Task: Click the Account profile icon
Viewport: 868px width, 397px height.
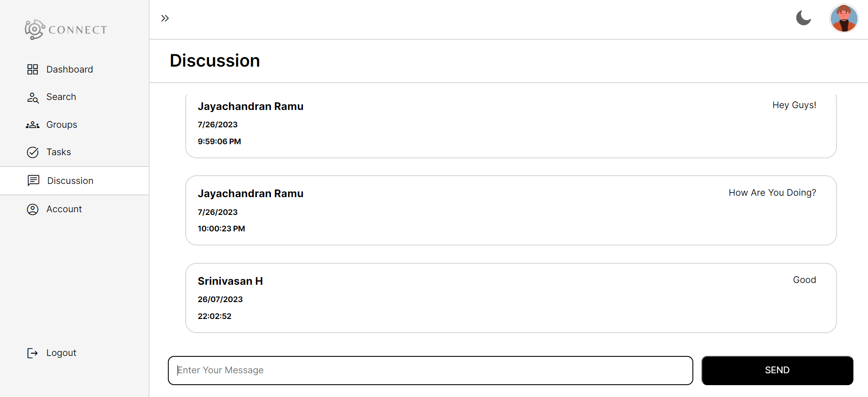Action: tap(33, 209)
